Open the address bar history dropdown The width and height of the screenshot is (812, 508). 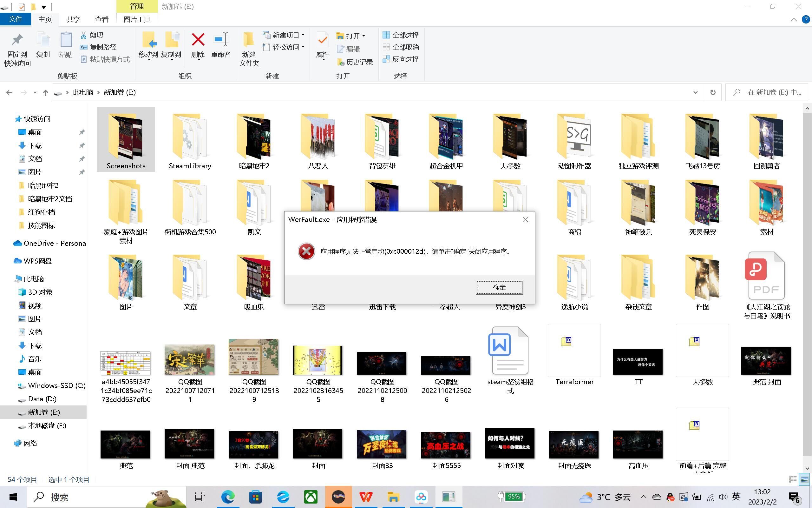696,92
